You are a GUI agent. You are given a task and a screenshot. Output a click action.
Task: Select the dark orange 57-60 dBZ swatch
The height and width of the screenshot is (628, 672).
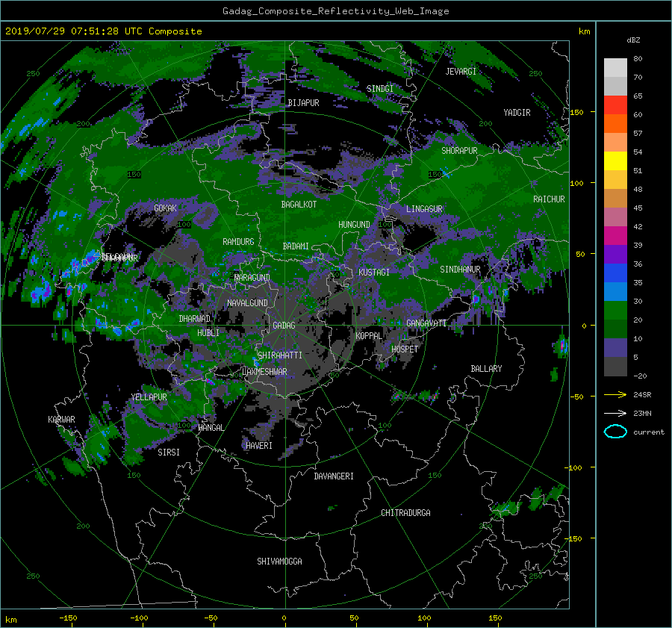point(615,124)
